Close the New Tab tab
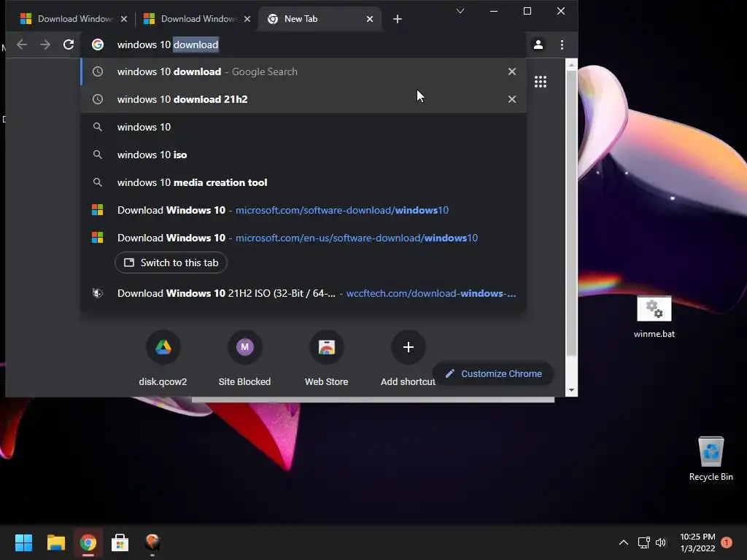747x560 pixels. (x=370, y=19)
